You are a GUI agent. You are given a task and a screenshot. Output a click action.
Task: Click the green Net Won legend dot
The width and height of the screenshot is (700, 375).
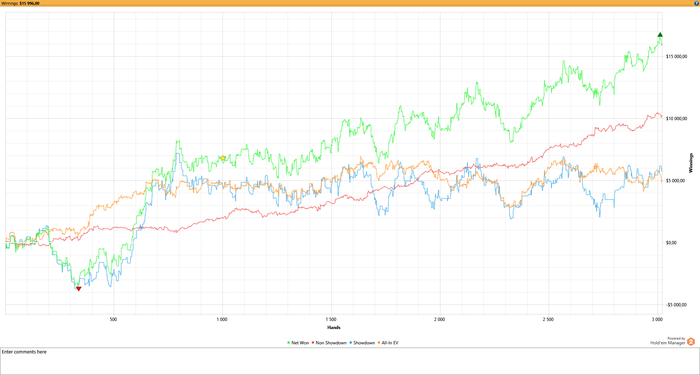[288, 343]
